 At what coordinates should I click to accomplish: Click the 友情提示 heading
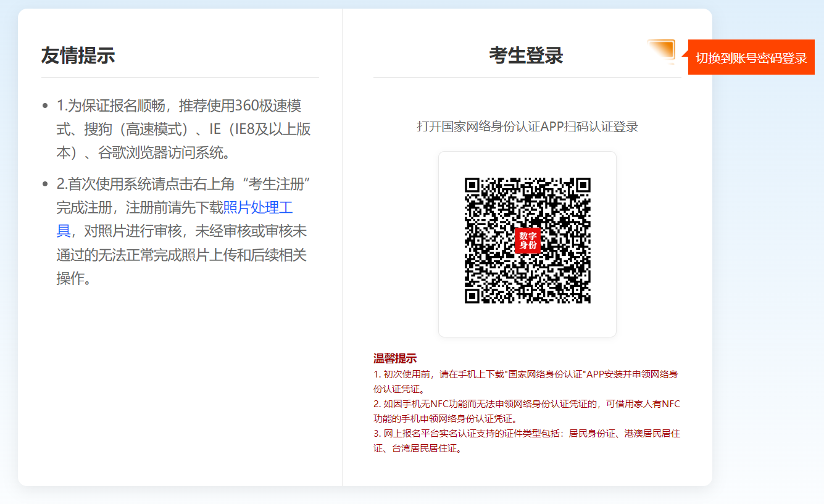point(78,56)
